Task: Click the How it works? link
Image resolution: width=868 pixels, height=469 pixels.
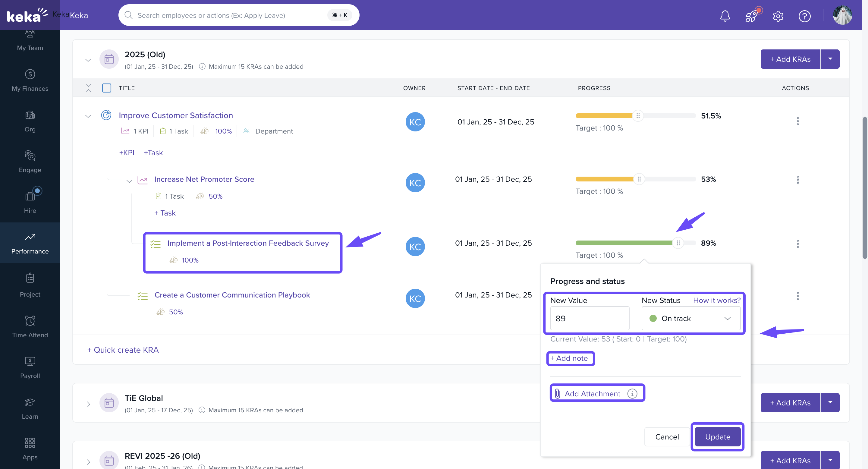Action: click(716, 300)
